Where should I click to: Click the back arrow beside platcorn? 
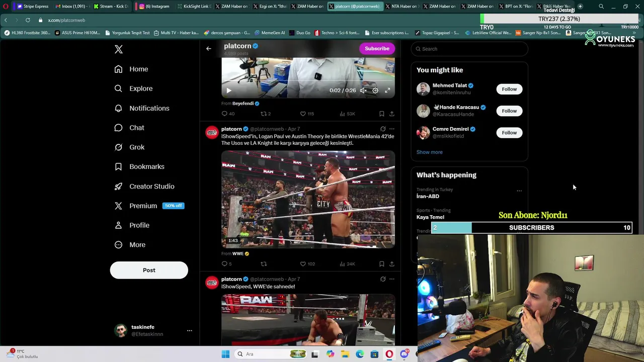[209, 49]
